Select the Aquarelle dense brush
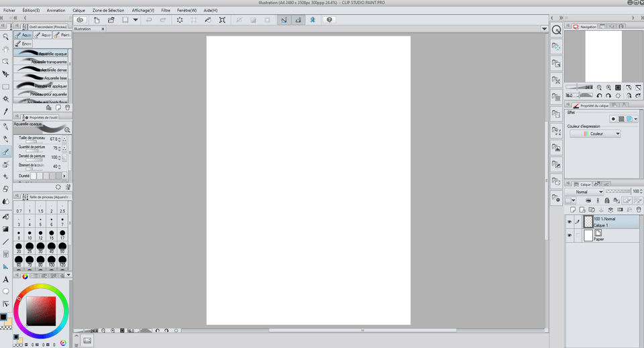This screenshot has width=644, height=348. (41, 70)
